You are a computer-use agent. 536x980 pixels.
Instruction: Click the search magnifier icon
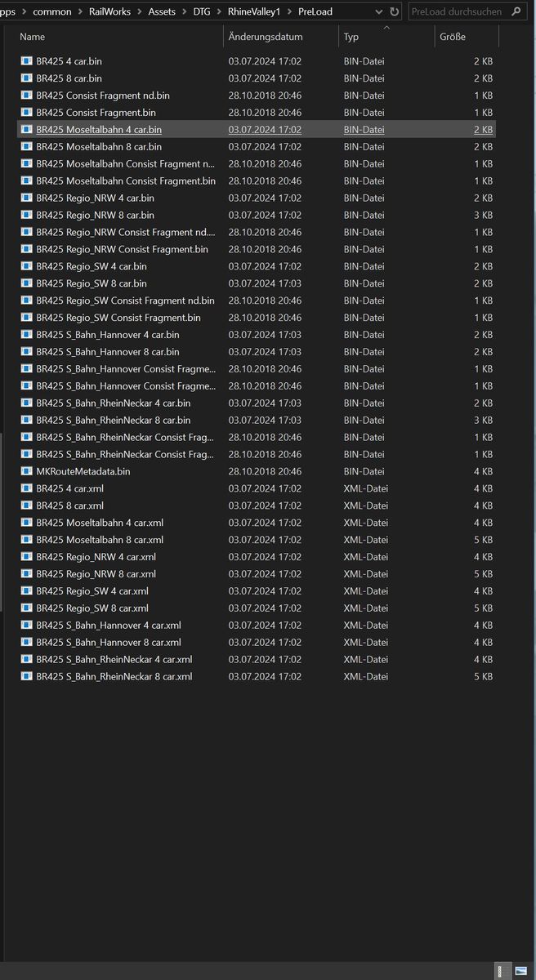click(x=516, y=12)
